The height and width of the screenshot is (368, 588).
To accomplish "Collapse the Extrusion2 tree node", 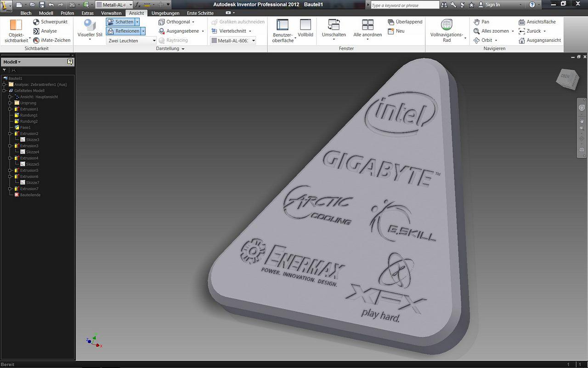I will point(10,133).
